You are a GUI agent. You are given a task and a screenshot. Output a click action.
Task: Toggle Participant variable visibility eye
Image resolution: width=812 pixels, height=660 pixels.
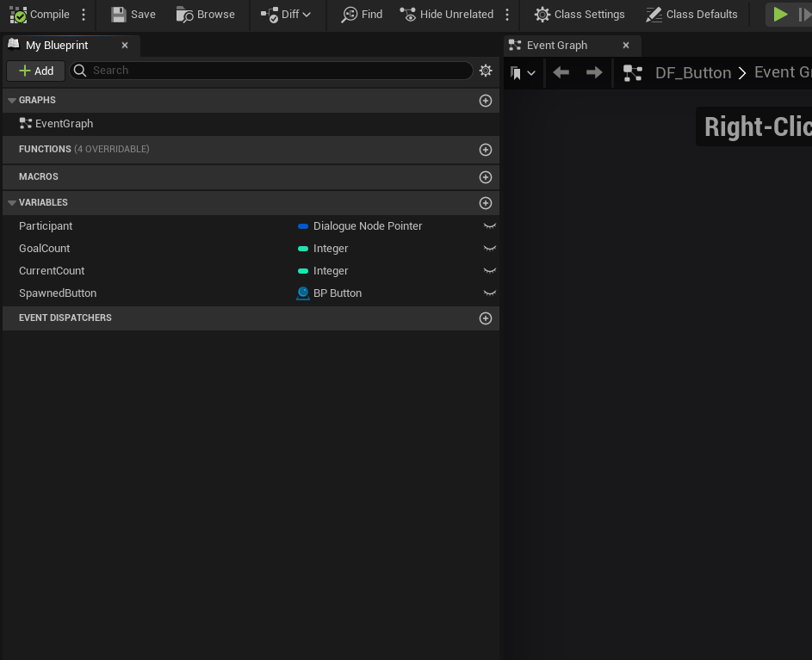pyautogui.click(x=490, y=226)
